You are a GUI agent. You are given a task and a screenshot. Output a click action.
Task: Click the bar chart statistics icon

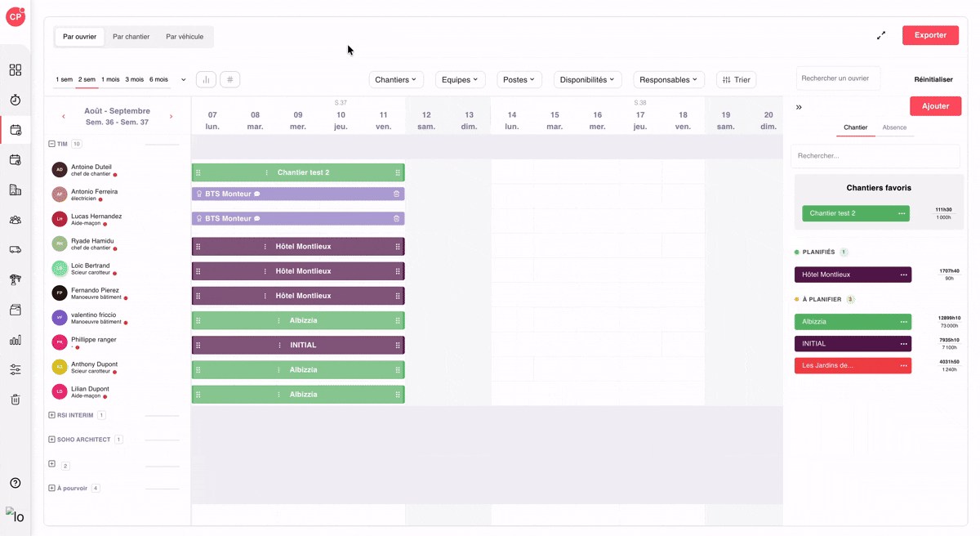tap(206, 79)
